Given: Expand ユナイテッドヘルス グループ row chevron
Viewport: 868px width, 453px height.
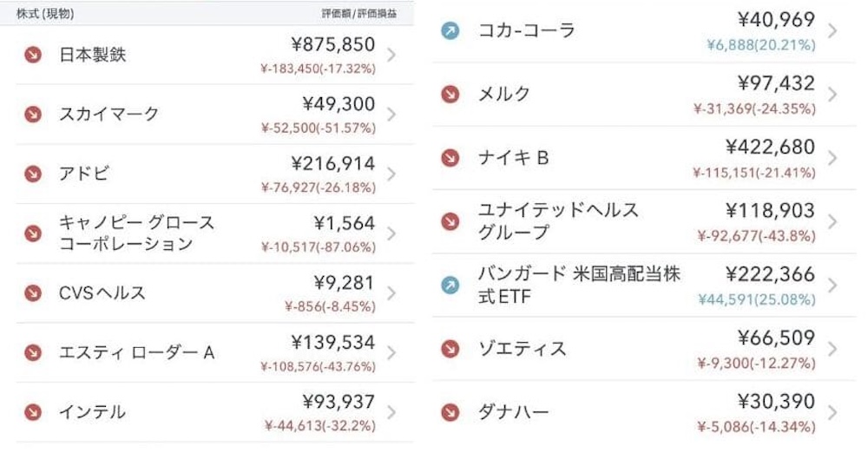Looking at the screenshot, I should click(x=832, y=221).
